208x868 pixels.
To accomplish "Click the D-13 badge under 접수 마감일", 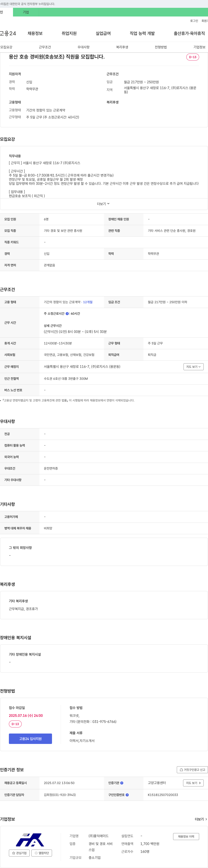I will [x=15, y=724].
